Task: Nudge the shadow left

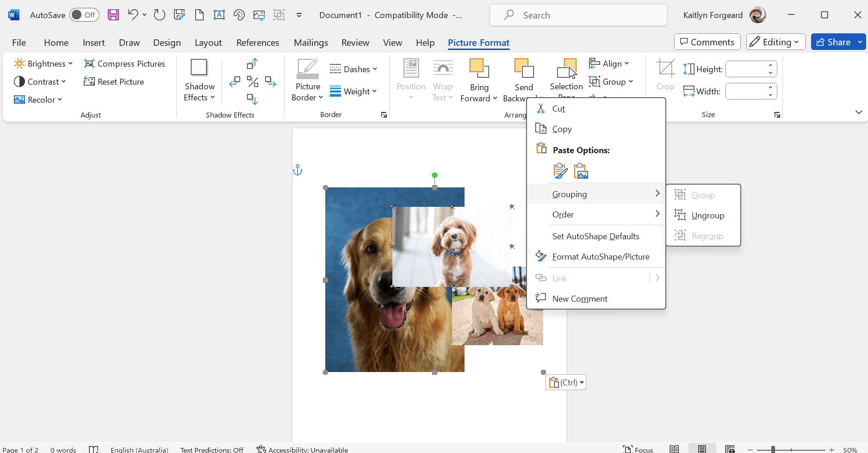Action: [x=235, y=82]
